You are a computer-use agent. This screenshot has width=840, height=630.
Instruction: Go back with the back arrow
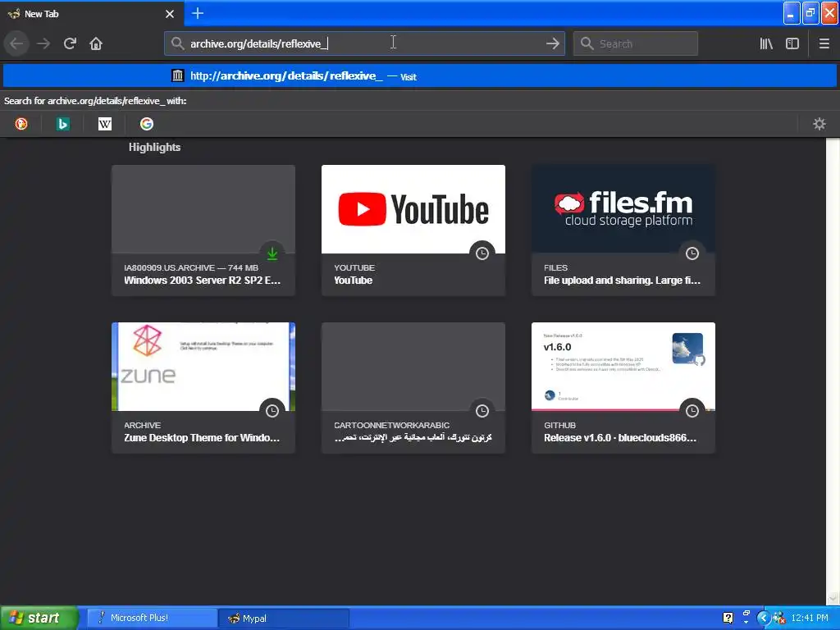click(x=16, y=43)
